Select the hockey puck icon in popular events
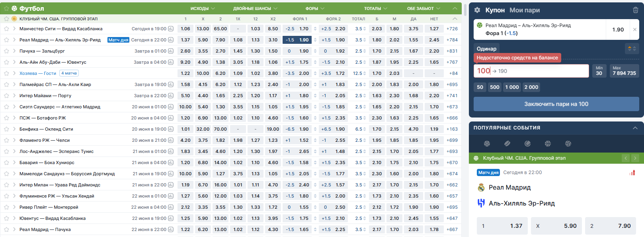This screenshot has height=237, width=644. [x=507, y=143]
